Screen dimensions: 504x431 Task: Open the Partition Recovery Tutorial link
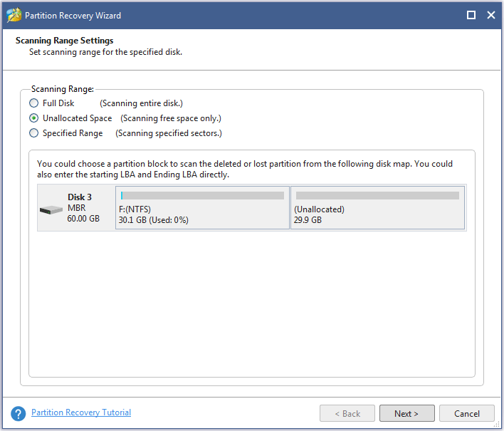pyautogui.click(x=81, y=412)
